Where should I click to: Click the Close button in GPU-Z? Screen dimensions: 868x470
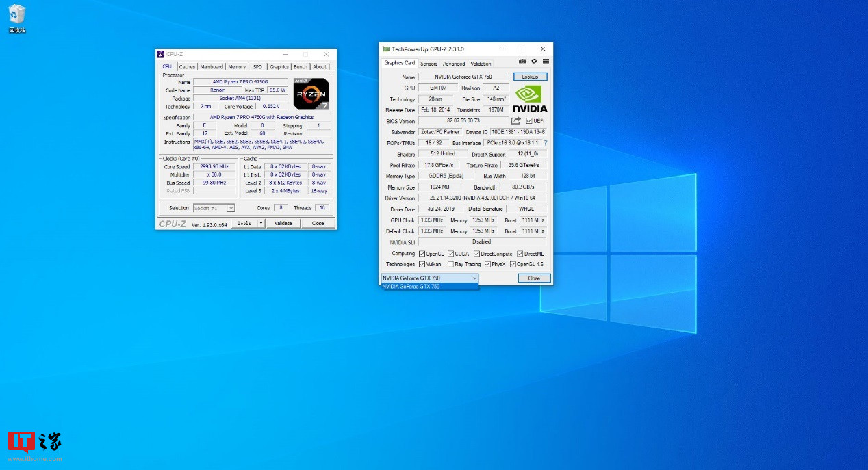point(534,278)
